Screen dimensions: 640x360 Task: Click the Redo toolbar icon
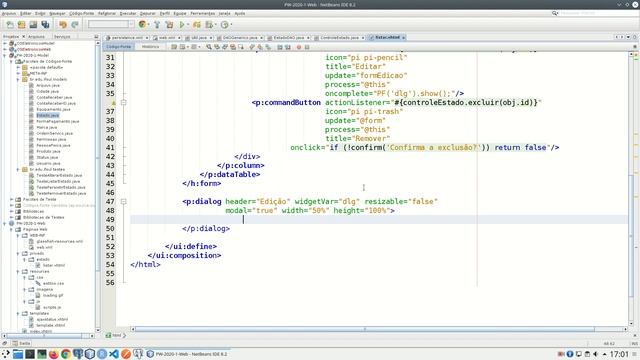[75, 25]
